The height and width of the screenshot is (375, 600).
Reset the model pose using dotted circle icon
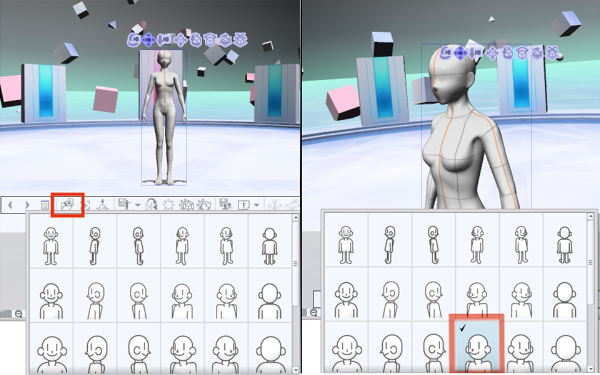[x=168, y=205]
